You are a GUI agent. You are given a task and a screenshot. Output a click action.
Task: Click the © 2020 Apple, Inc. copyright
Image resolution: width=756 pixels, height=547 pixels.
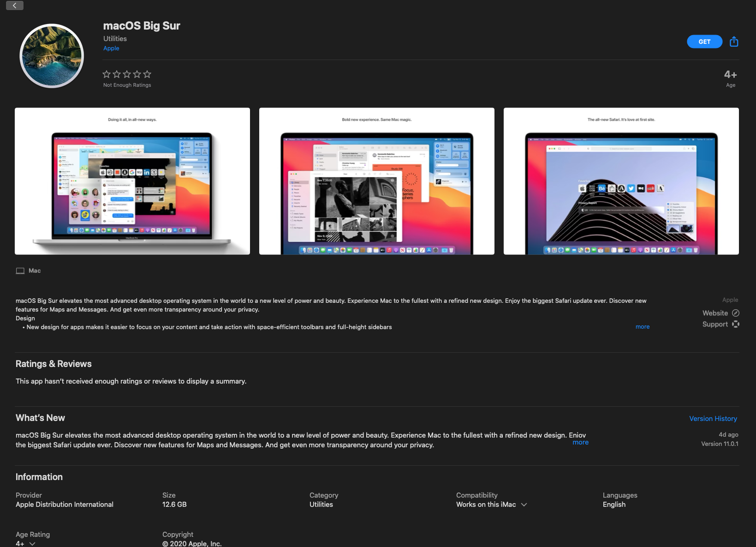pos(192,543)
